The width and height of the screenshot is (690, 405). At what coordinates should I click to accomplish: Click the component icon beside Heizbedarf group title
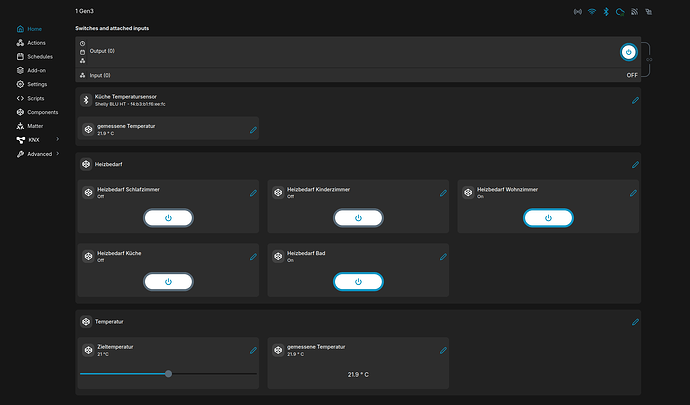pyautogui.click(x=86, y=164)
